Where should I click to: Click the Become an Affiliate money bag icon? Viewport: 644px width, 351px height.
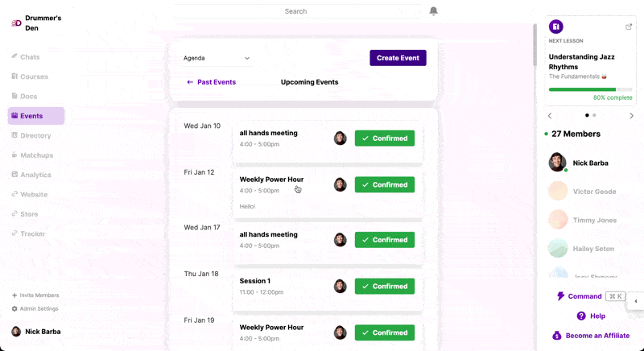[x=556, y=336]
